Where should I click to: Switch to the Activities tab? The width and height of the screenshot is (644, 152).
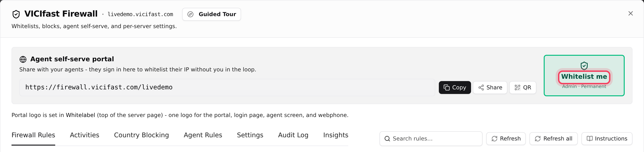(84, 135)
